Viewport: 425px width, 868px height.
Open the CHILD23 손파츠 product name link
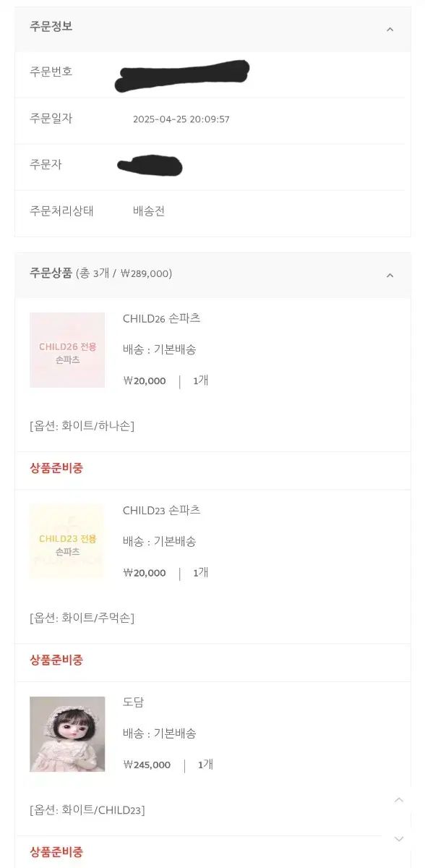(x=161, y=510)
